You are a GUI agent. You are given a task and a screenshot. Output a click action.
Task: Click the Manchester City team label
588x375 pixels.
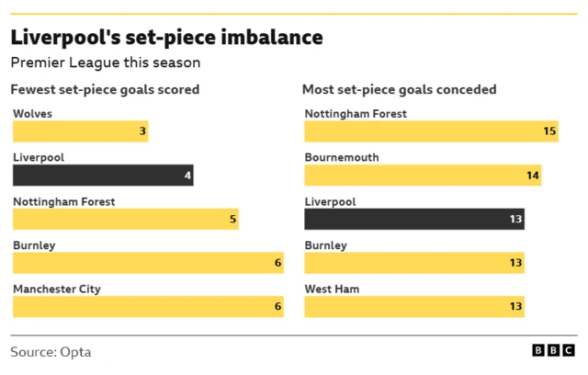(x=56, y=289)
